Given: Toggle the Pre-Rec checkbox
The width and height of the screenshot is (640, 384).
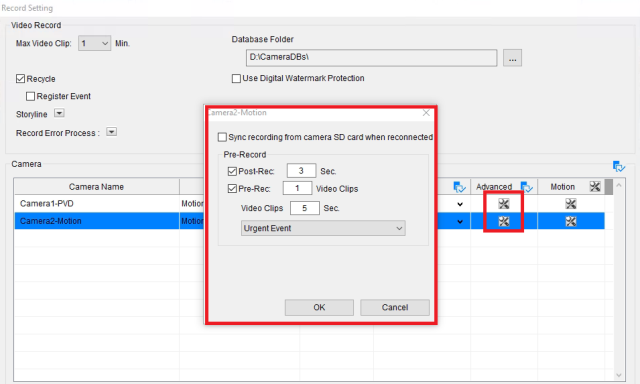Looking at the screenshot, I should (x=232, y=189).
